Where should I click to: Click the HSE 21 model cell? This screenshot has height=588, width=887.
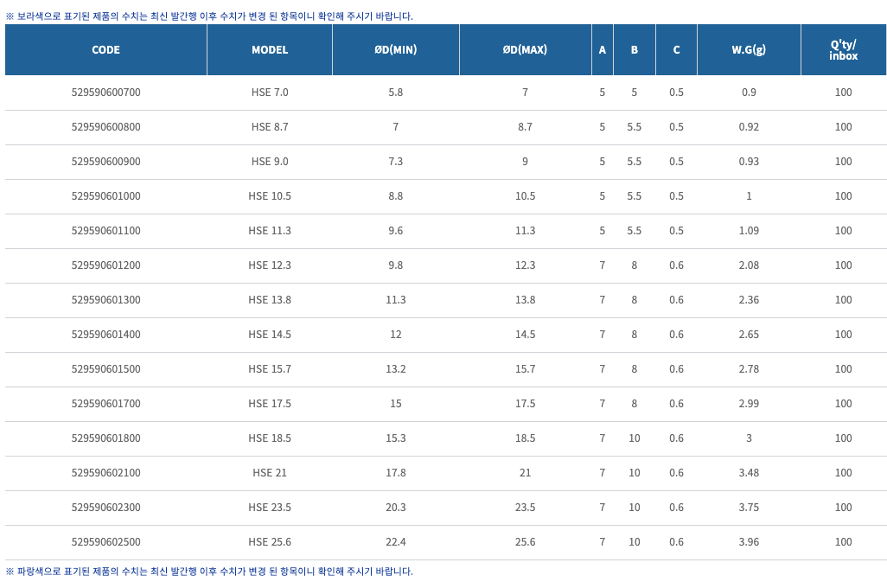pyautogui.click(x=270, y=473)
